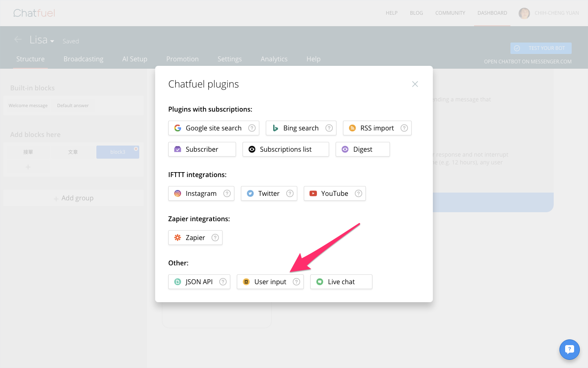Open the HELP link in header
Image resolution: width=588 pixels, height=368 pixels.
click(x=392, y=13)
